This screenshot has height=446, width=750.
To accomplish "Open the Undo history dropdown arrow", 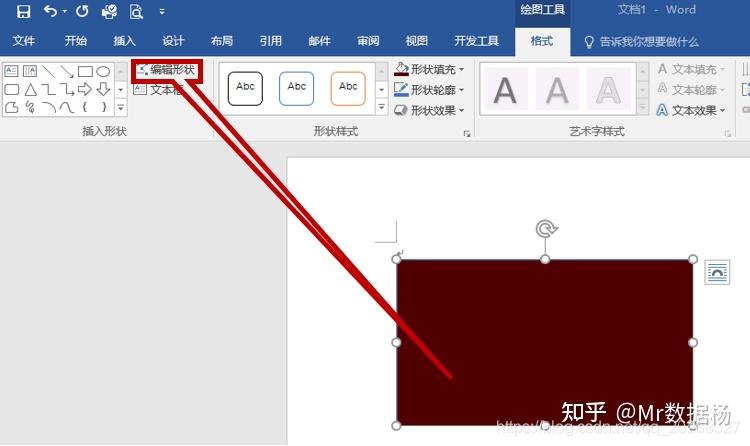I will 65,11.
